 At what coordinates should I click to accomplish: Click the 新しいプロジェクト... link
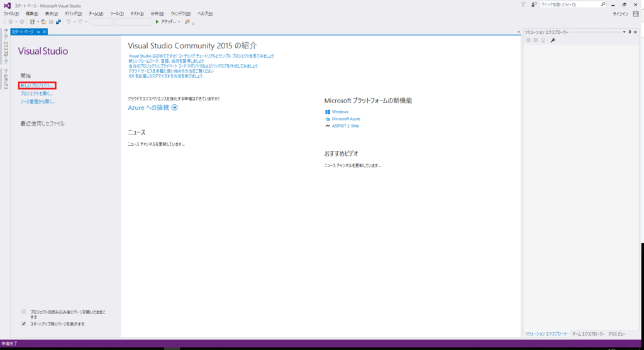(37, 85)
